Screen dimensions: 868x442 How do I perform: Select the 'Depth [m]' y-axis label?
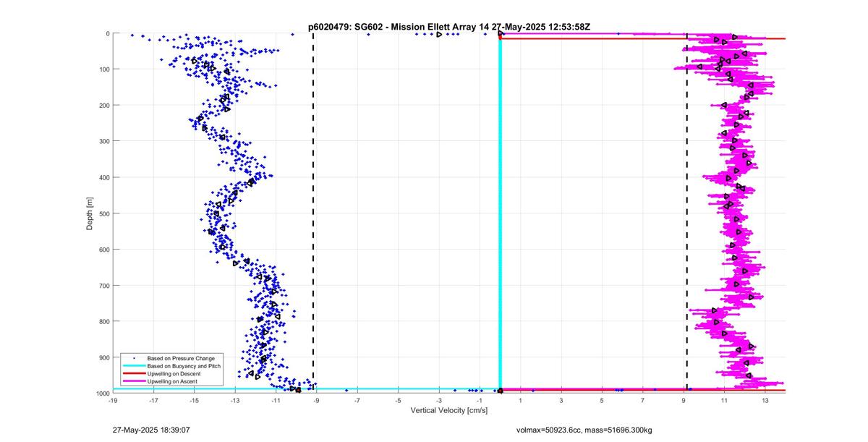tap(90, 213)
